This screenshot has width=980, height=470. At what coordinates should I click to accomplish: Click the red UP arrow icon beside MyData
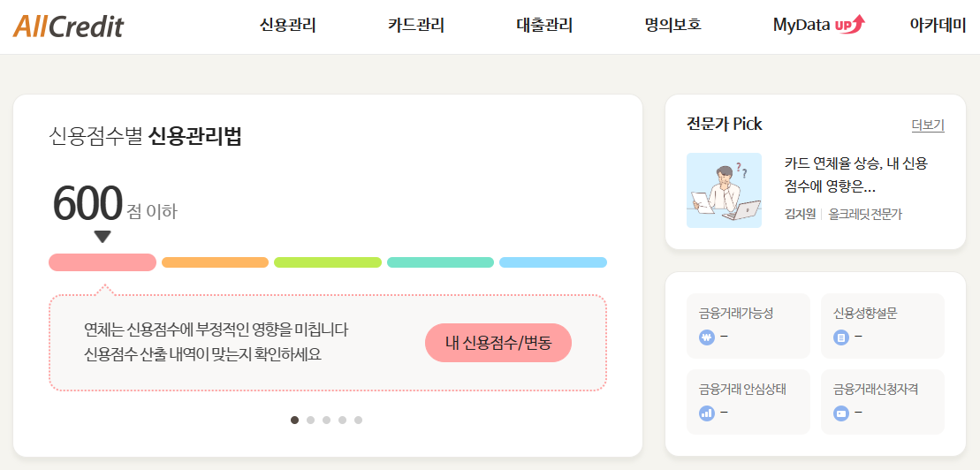[850, 25]
